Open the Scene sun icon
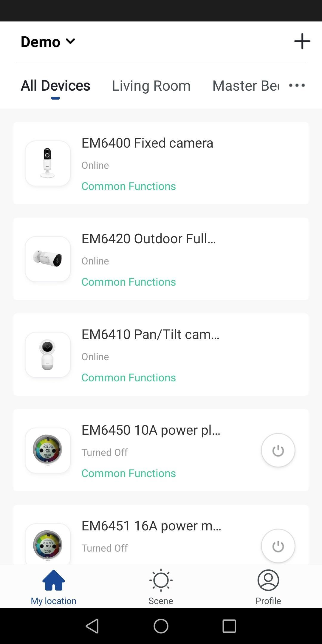 click(161, 580)
